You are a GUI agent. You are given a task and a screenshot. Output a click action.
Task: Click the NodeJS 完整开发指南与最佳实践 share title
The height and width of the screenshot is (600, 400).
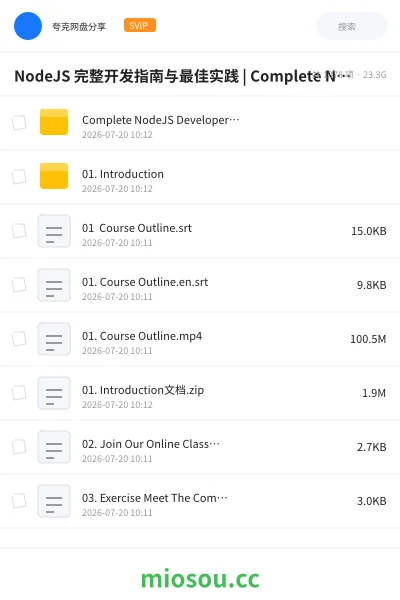182,76
